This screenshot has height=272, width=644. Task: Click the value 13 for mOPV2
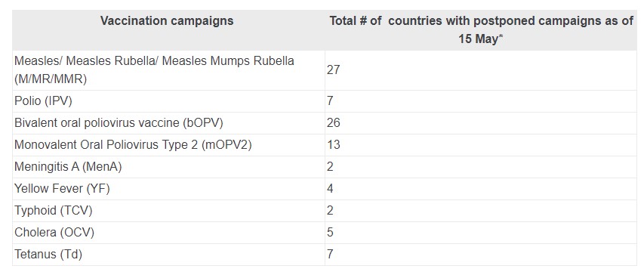[x=334, y=145]
